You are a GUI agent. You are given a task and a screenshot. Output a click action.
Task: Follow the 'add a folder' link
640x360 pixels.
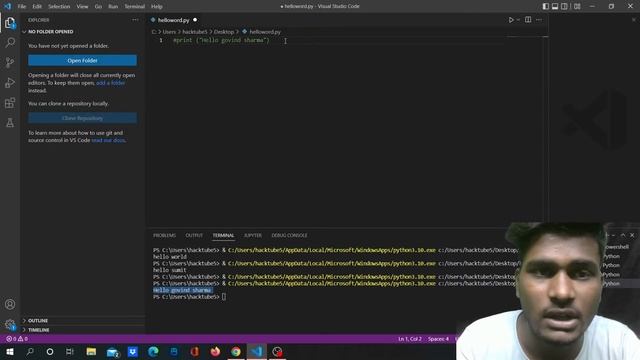(x=111, y=83)
